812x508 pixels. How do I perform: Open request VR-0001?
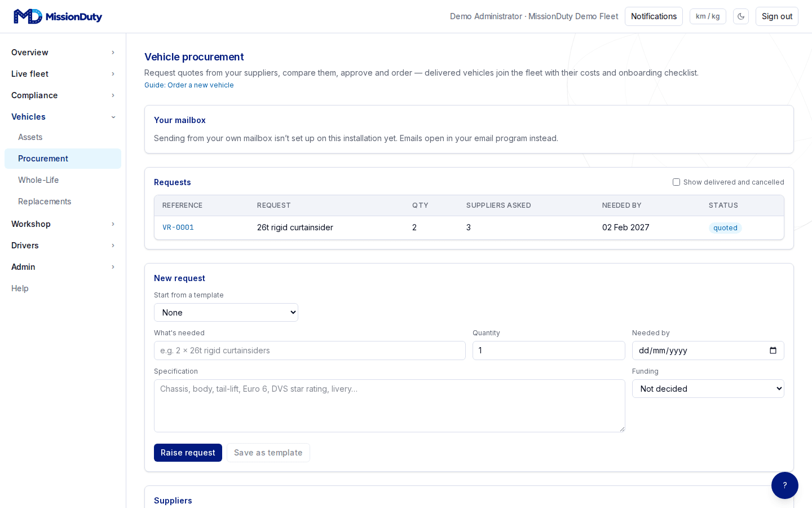tap(178, 227)
